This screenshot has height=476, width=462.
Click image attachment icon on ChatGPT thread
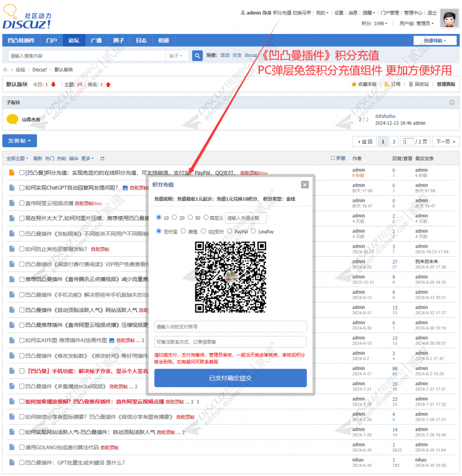125,188
